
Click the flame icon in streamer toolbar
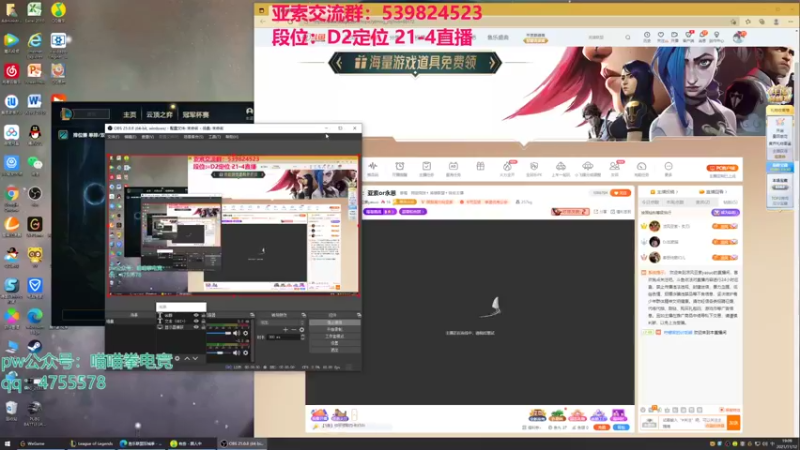(507, 166)
